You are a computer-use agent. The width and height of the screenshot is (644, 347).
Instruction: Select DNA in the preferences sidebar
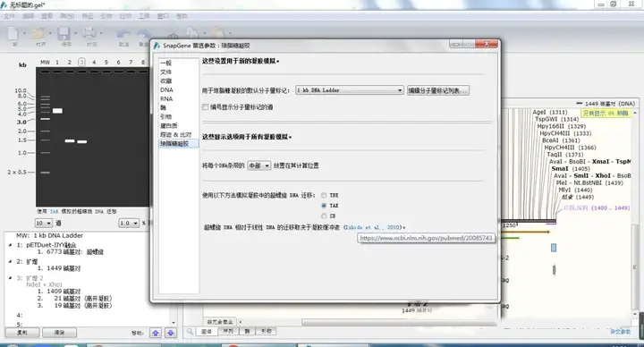166,90
